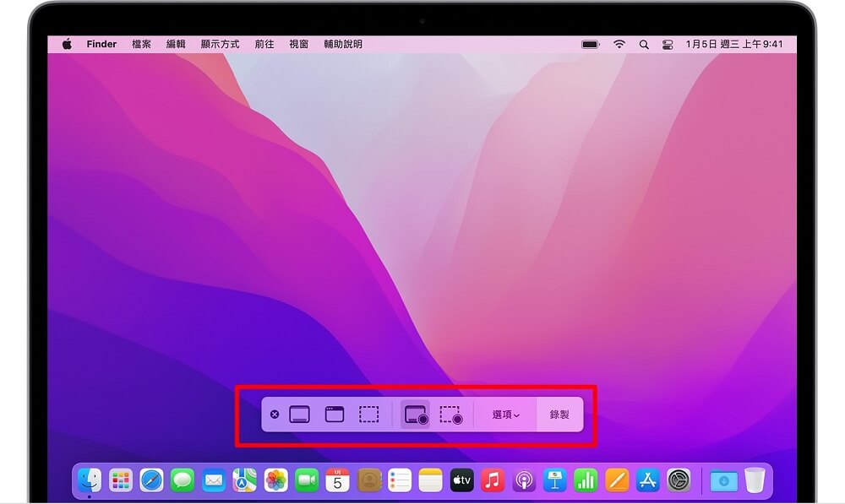Open Control Center in the menu bar
Viewport: 845px width, 504px height.
pyautogui.click(x=668, y=43)
